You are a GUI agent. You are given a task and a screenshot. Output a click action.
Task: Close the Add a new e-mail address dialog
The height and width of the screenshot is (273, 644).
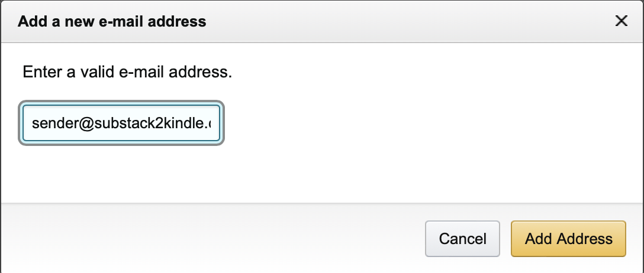pyautogui.click(x=621, y=21)
